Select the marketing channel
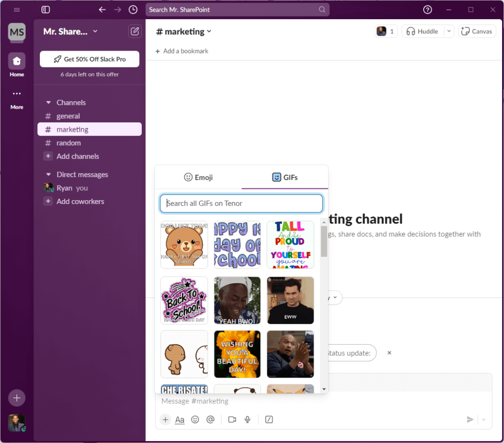The height and width of the screenshot is (443, 504). pyautogui.click(x=90, y=129)
